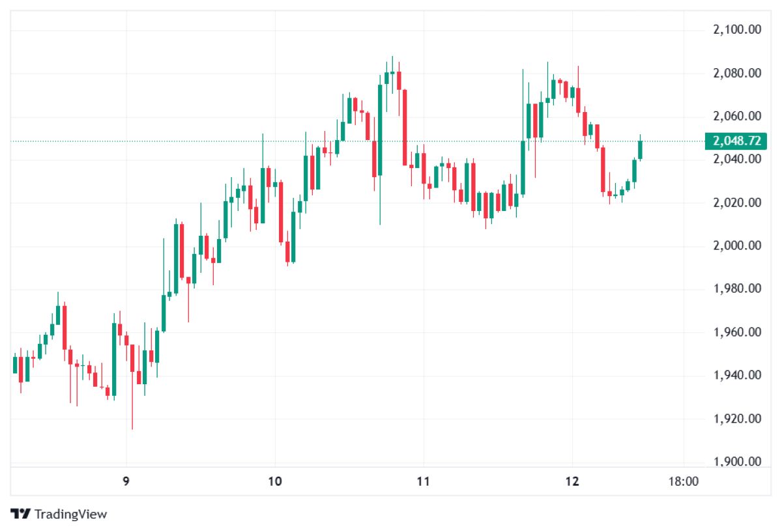782x532 pixels.
Task: Click the 18:00 time axis label
Action: click(x=684, y=482)
